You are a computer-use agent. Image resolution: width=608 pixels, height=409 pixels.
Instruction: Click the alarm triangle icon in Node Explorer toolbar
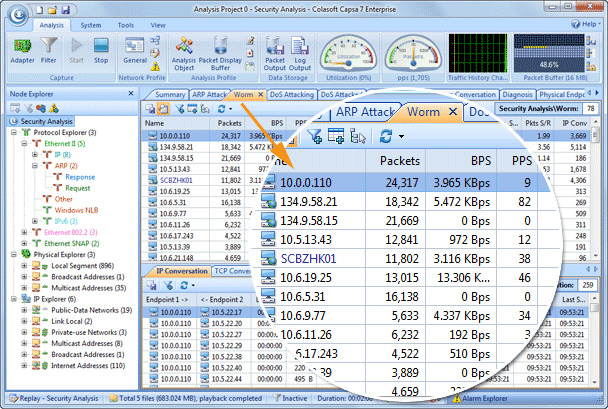tap(54, 108)
